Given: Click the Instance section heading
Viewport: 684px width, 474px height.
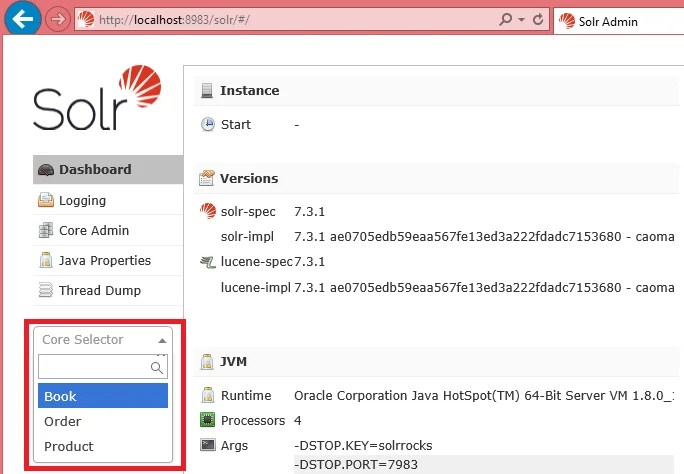Looking at the screenshot, I should coord(250,90).
